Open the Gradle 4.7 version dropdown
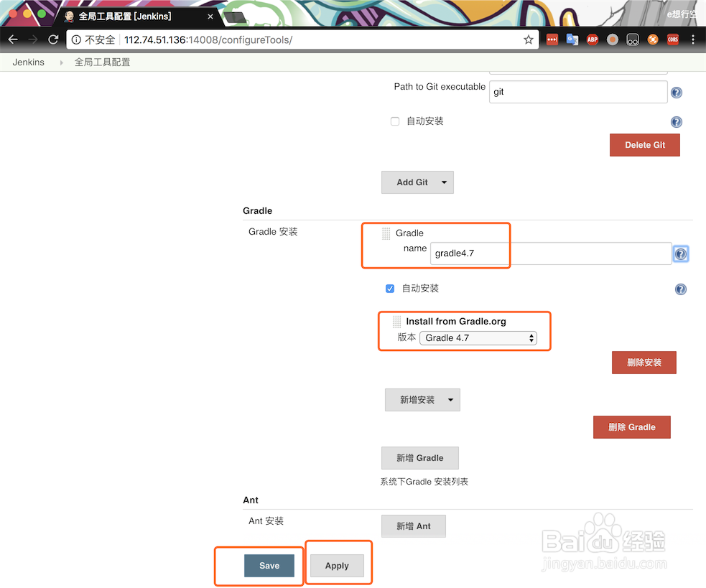 478,337
